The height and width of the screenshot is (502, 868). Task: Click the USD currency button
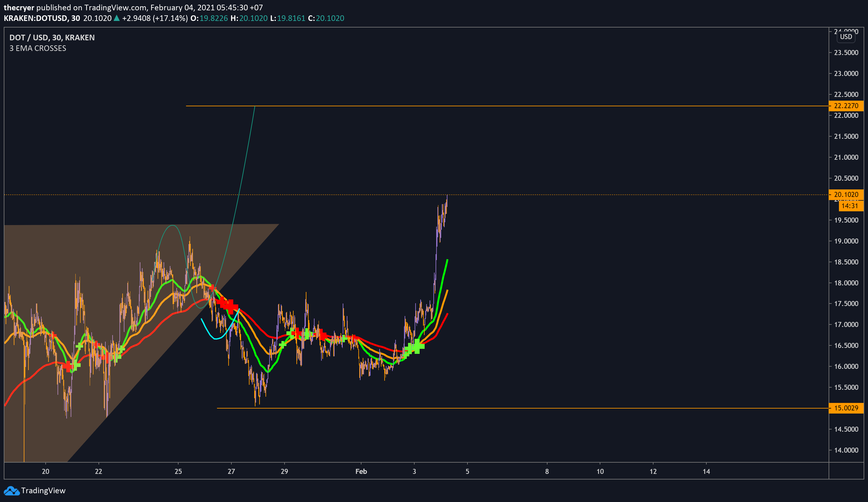845,37
